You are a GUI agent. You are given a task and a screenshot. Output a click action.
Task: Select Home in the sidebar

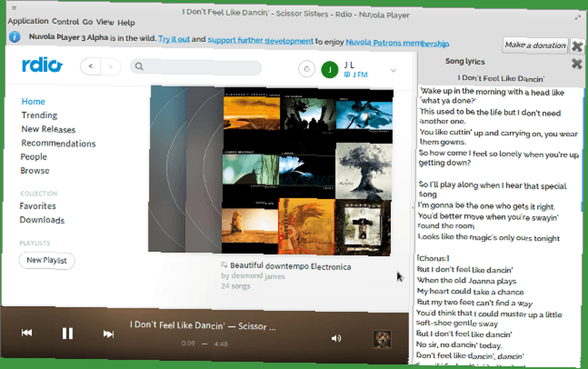coord(33,101)
